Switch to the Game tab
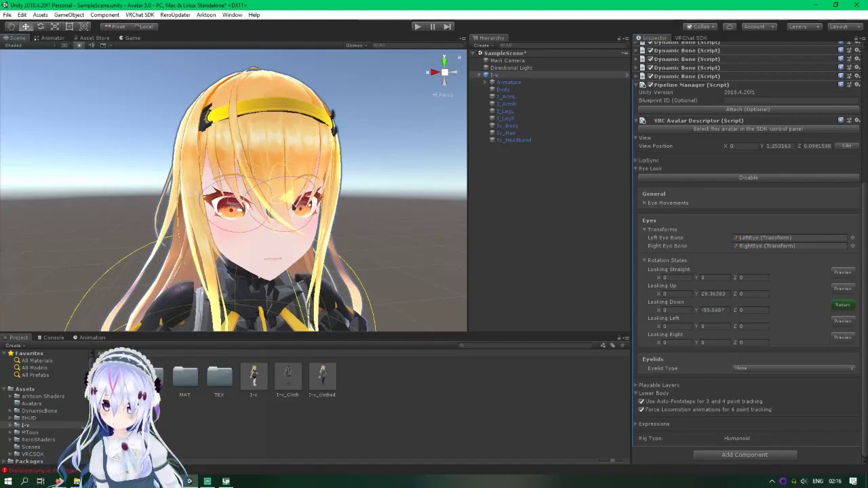Screen dimensions: 868x488 (x=130, y=38)
